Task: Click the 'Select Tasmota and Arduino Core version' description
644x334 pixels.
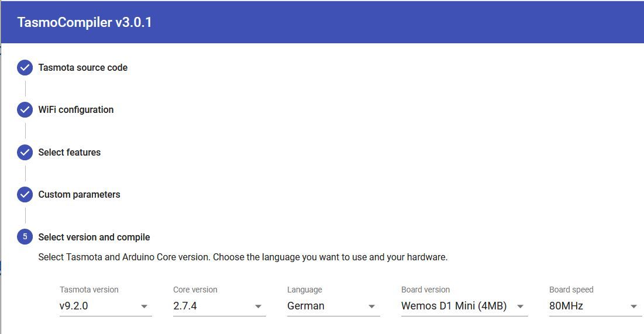Action: pyautogui.click(x=243, y=257)
